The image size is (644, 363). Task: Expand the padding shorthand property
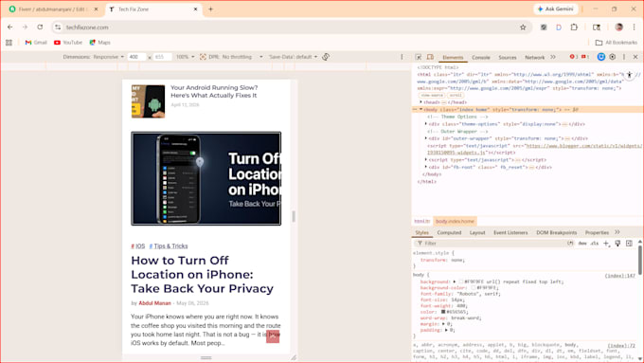(x=446, y=330)
